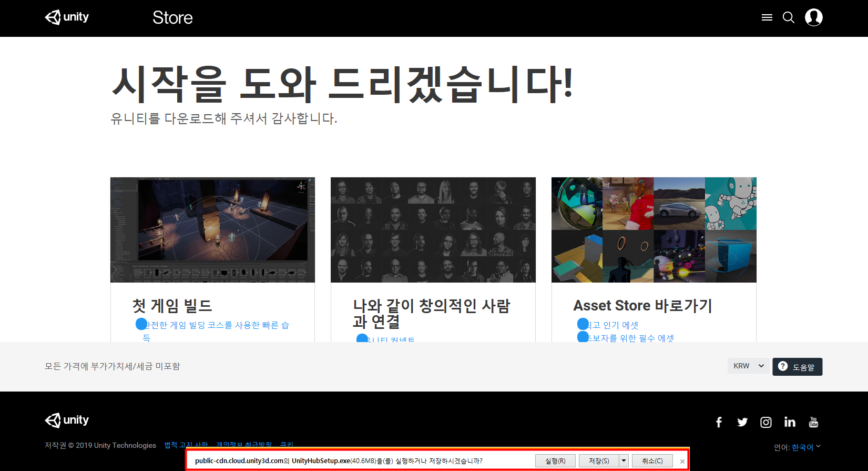Screen dimensions: 868x471
Task: Open the '초보자를 위한 필수 에셋' link
Action: point(629,338)
